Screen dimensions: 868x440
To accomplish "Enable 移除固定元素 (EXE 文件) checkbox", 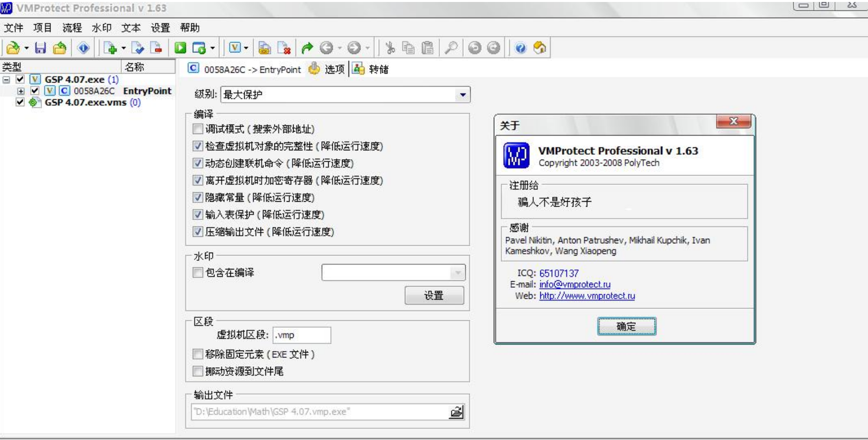I will (x=198, y=354).
